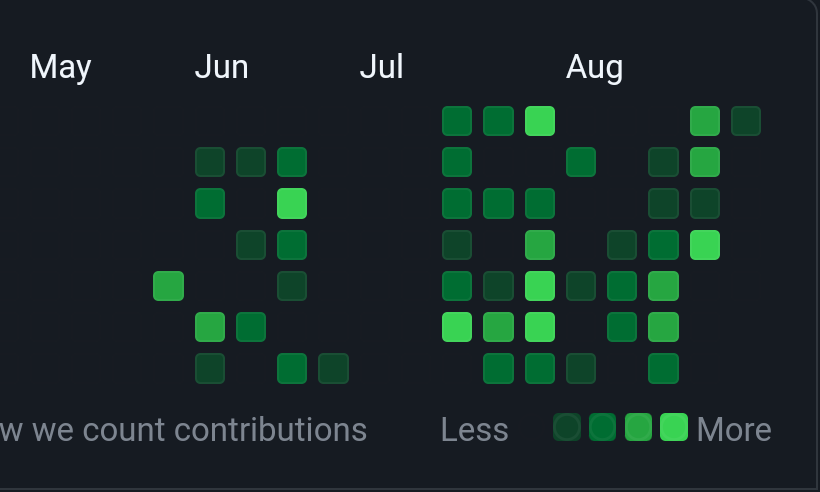Click the May month label

click(61, 67)
